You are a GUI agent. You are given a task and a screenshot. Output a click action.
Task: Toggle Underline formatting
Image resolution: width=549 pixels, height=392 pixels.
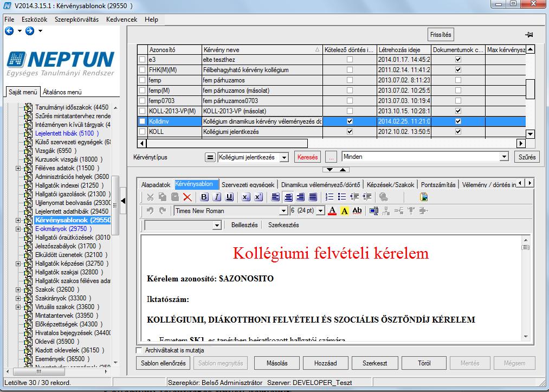click(229, 197)
